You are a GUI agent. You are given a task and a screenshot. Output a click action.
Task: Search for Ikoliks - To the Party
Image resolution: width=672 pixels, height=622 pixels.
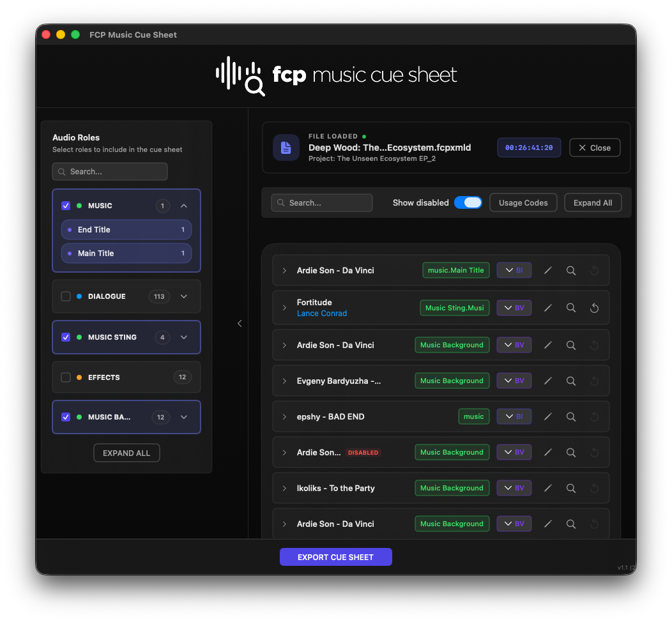(x=571, y=488)
